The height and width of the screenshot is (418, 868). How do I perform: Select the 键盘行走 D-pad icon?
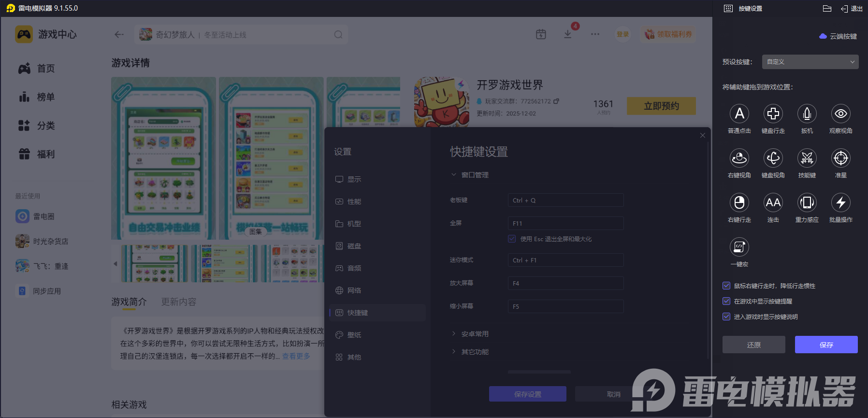pyautogui.click(x=773, y=114)
